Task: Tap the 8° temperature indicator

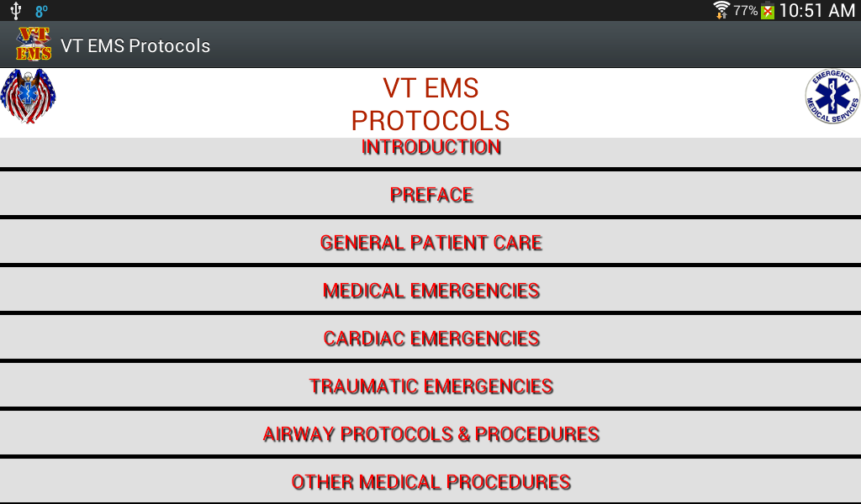Action: [x=42, y=11]
